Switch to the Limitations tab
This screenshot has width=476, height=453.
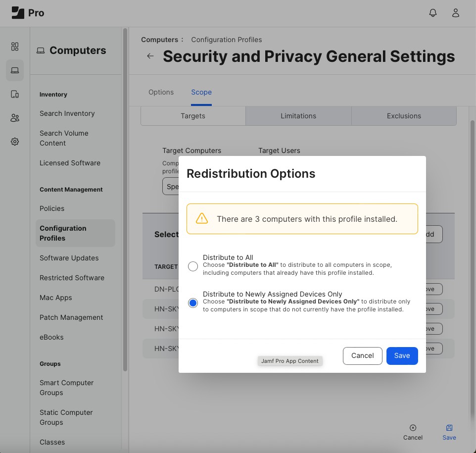click(x=298, y=116)
